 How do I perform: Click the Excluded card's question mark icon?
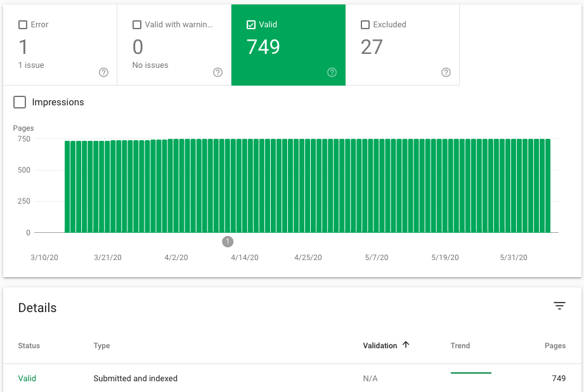[x=446, y=72]
